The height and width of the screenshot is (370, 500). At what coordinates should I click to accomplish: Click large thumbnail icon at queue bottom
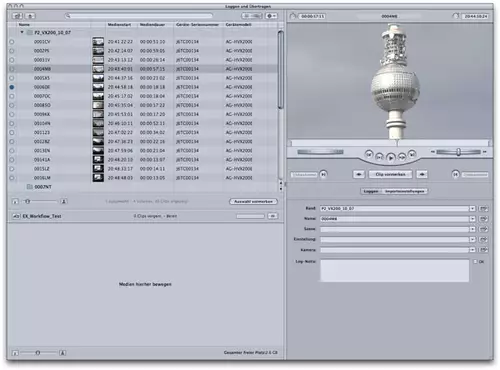tap(62, 353)
